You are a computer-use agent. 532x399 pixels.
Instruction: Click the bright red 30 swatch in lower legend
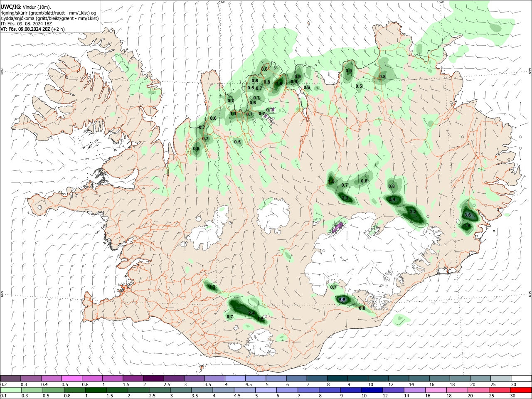pyautogui.click(x=521, y=390)
